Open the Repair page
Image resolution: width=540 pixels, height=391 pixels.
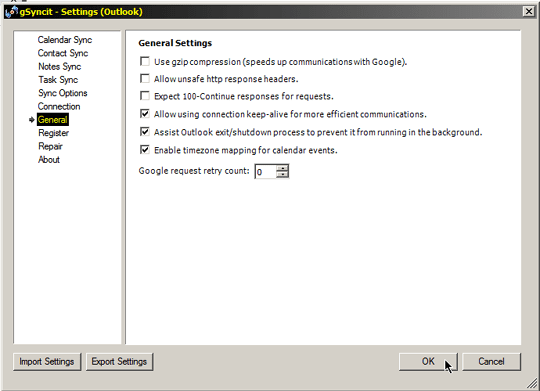pos(50,146)
